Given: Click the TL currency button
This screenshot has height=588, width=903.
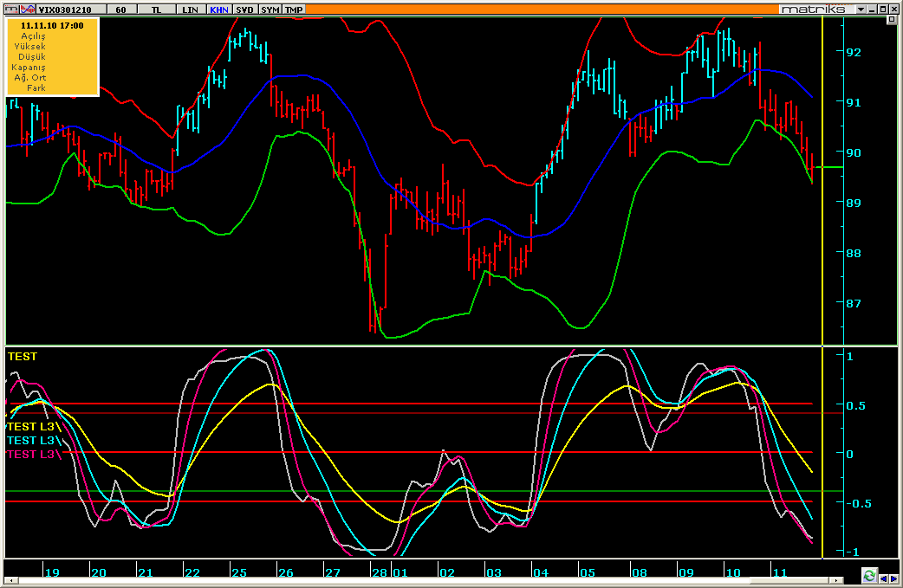Looking at the screenshot, I should (156, 10).
